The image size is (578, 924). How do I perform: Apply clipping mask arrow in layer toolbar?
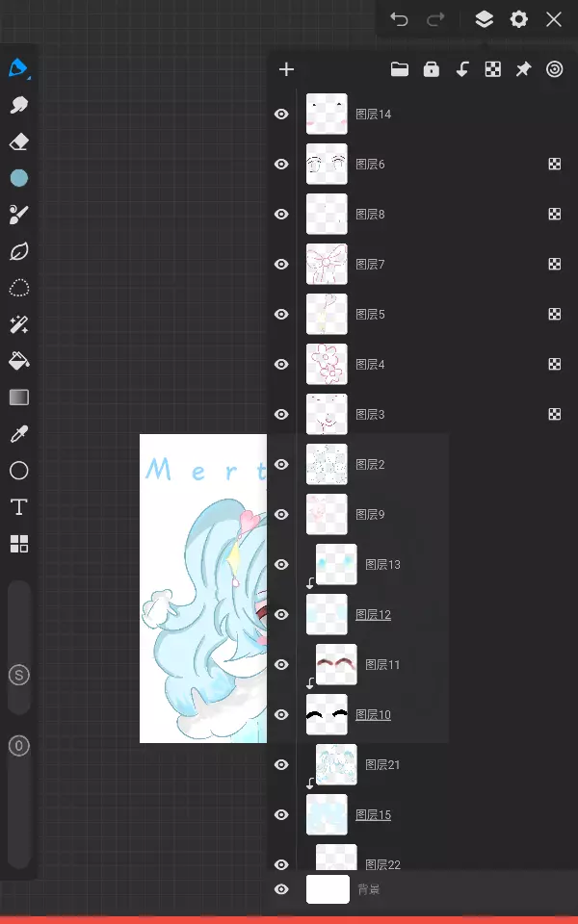click(x=462, y=69)
